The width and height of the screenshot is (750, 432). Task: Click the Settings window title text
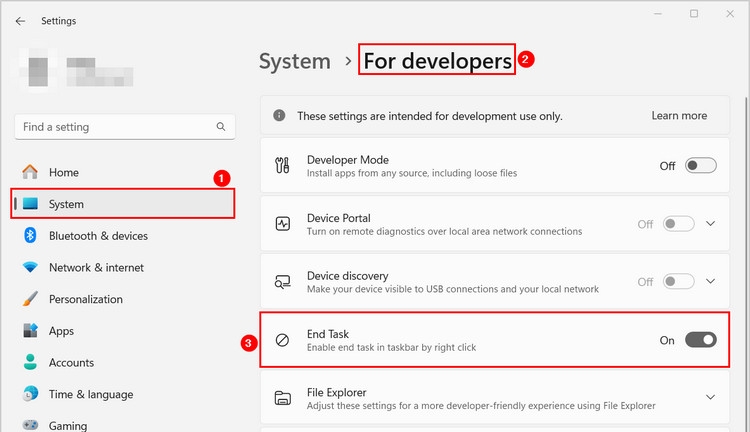pyautogui.click(x=58, y=21)
